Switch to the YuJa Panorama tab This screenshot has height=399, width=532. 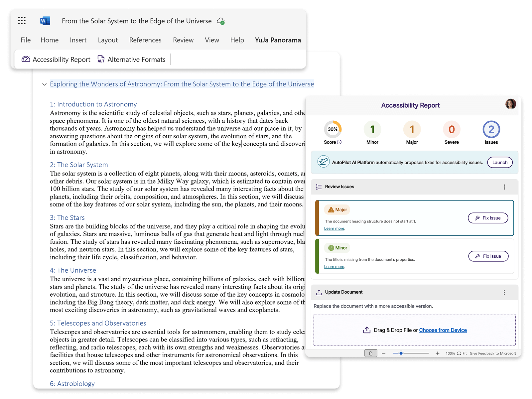click(278, 40)
